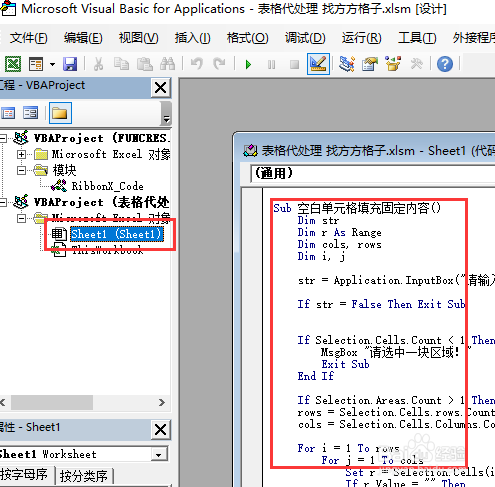The image size is (495, 487).
Task: Expand Microsoft Excel 对象 folder under FUNCRES
Action: tap(21, 154)
